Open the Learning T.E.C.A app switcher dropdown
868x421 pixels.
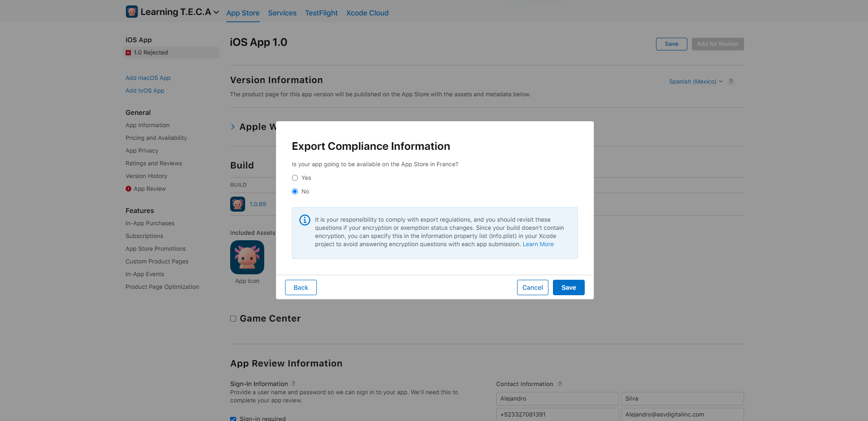(216, 12)
